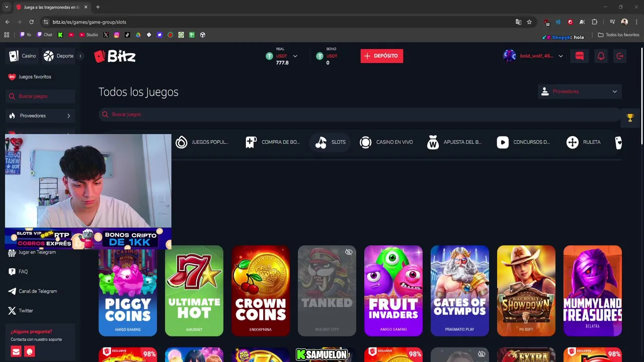Toggle the hidden eye icon on Tanked
644x362 pixels.
tap(349, 252)
